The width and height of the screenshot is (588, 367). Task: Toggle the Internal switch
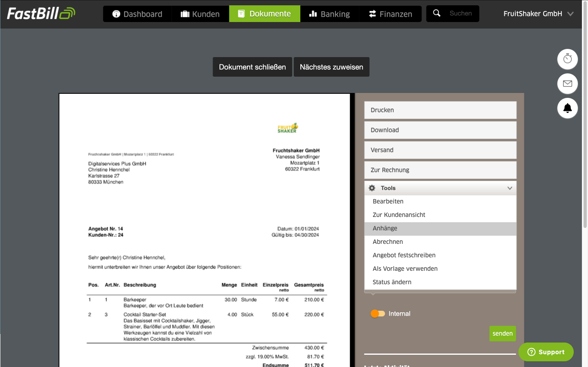(377, 314)
